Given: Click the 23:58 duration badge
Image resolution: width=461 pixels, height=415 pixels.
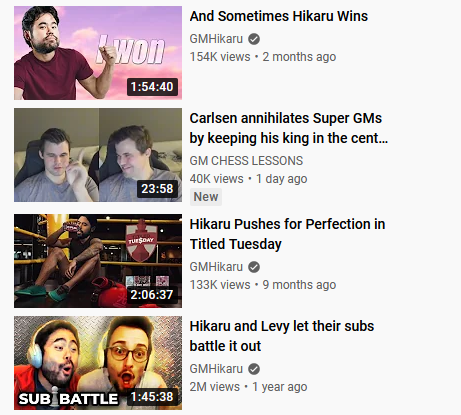Looking at the screenshot, I should click(x=157, y=189).
